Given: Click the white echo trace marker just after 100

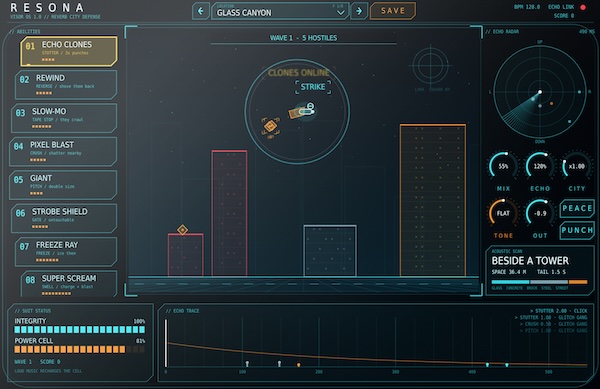Looking at the screenshot, I should coord(247,363).
